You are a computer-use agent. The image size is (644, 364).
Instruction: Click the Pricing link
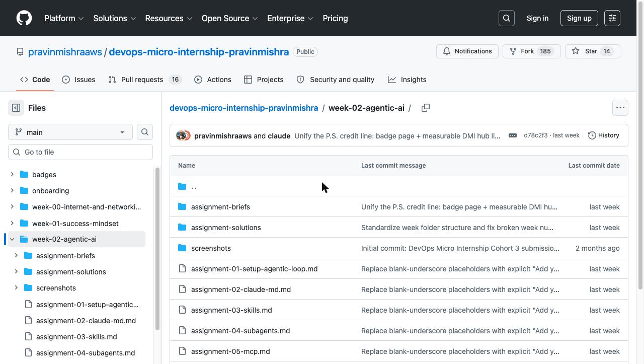pyautogui.click(x=335, y=18)
